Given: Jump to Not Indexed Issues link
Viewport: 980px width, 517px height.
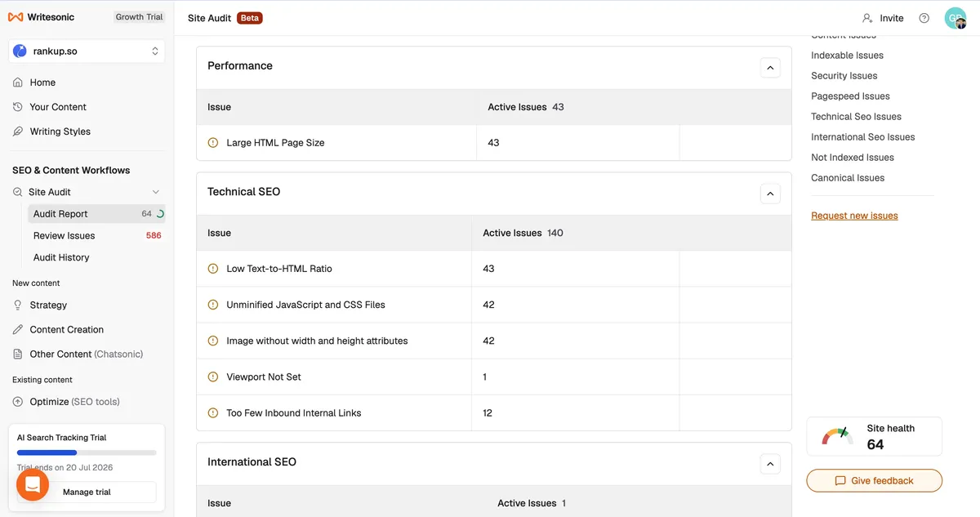Looking at the screenshot, I should [853, 158].
